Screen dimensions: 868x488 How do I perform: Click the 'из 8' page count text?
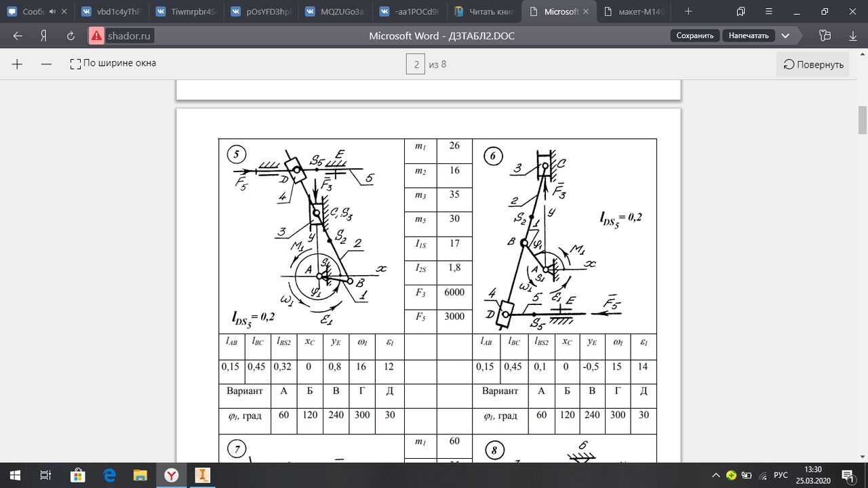click(x=437, y=64)
